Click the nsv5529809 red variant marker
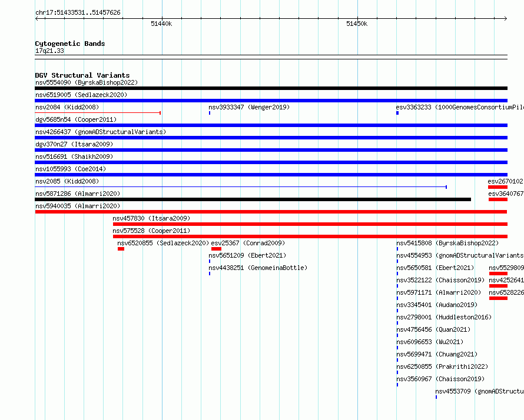The image size is (524, 420). tap(498, 274)
